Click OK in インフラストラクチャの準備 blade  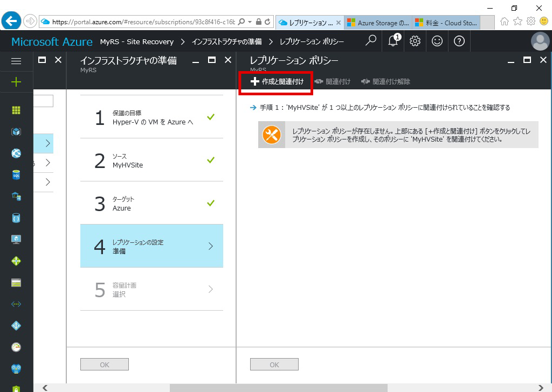[105, 365]
